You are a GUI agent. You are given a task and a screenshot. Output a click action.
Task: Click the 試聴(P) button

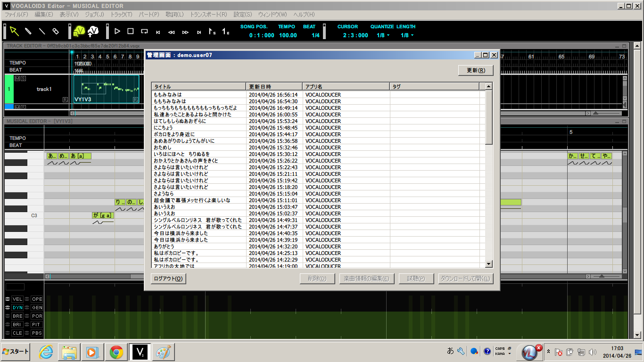[x=416, y=279]
